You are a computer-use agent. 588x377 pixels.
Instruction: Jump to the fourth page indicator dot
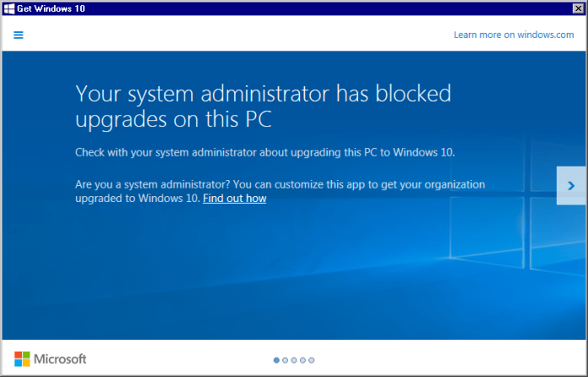pos(302,360)
